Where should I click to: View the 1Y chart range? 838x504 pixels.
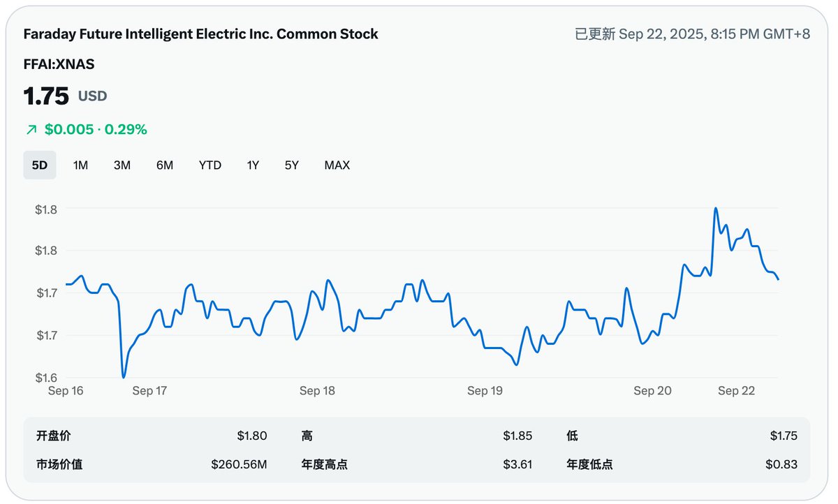point(253,165)
